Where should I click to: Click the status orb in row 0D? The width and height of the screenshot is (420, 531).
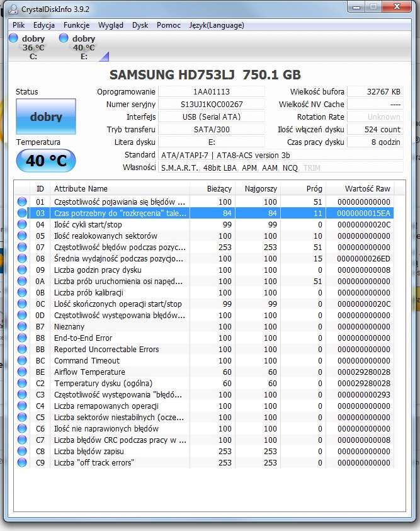click(x=22, y=316)
